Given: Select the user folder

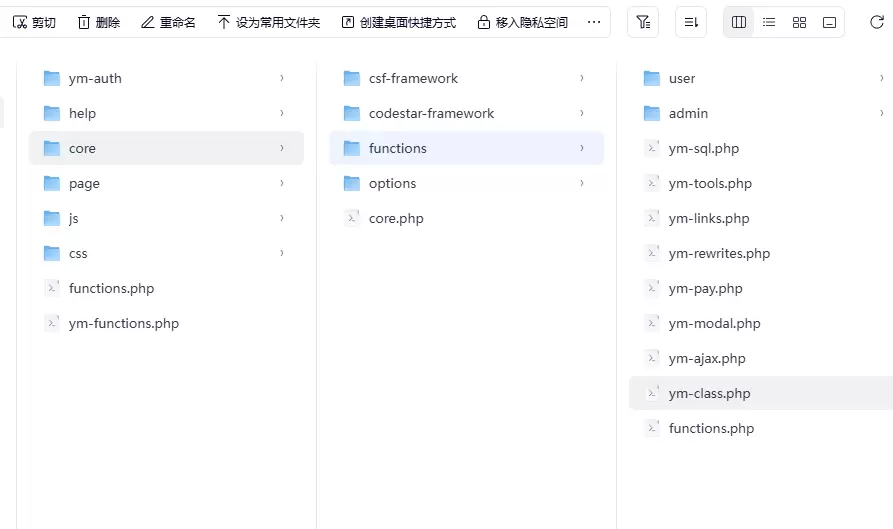Looking at the screenshot, I should [761, 78].
